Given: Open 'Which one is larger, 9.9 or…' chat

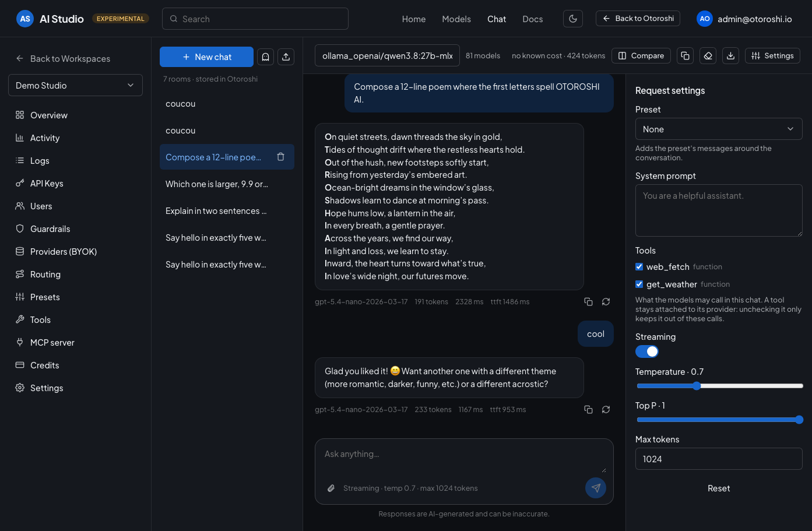Looking at the screenshot, I should [227, 184].
